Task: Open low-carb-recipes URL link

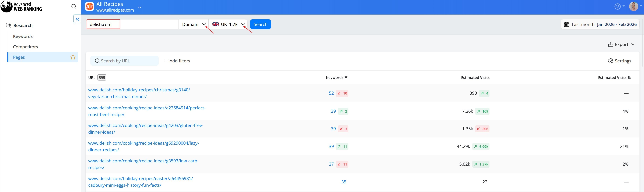Action: 143,164
